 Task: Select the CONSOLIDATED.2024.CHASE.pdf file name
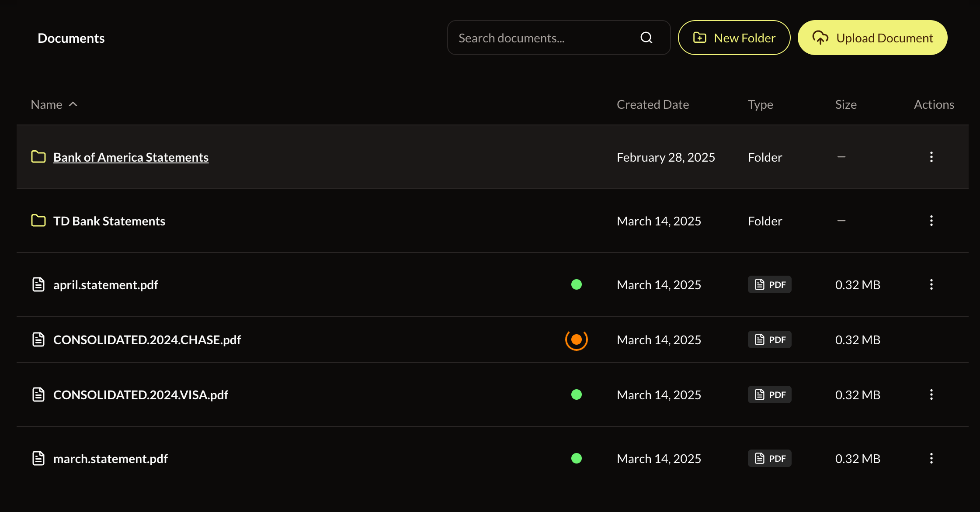(x=147, y=339)
